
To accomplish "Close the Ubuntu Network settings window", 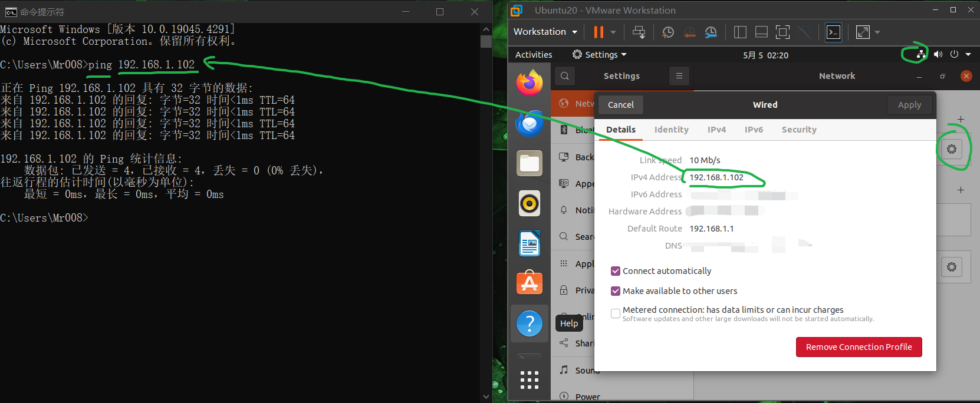I will pyautogui.click(x=966, y=76).
